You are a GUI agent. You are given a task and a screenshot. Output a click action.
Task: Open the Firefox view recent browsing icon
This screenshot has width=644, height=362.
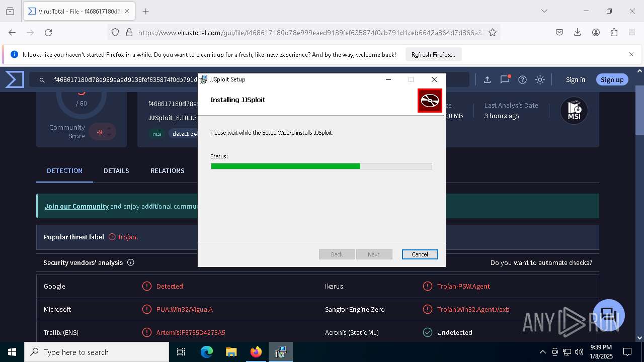[10, 11]
